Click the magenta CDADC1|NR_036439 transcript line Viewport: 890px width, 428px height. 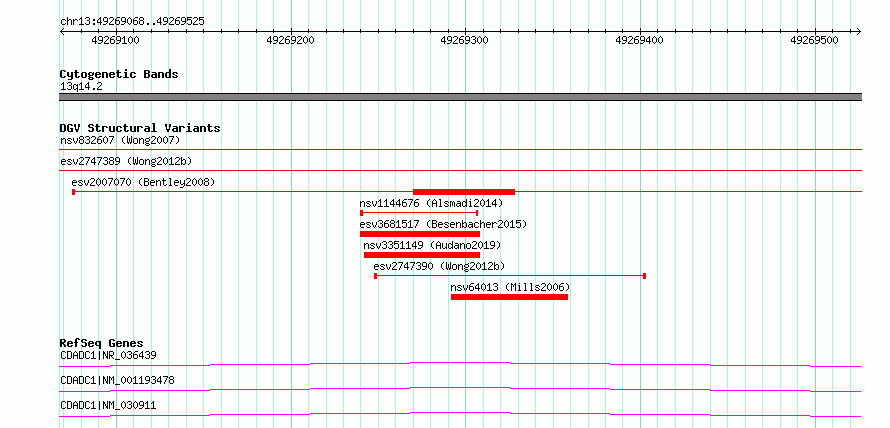coord(460,364)
